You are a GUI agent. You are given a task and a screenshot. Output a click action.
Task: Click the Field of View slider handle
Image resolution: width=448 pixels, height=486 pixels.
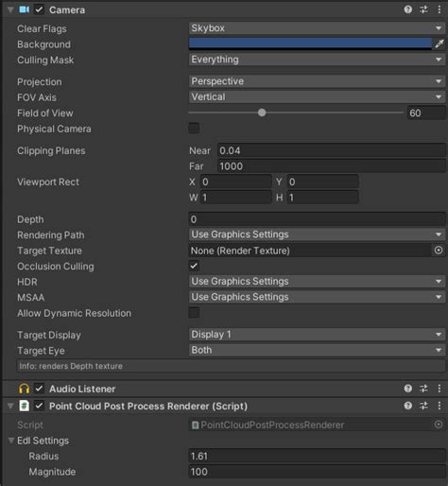(x=262, y=113)
